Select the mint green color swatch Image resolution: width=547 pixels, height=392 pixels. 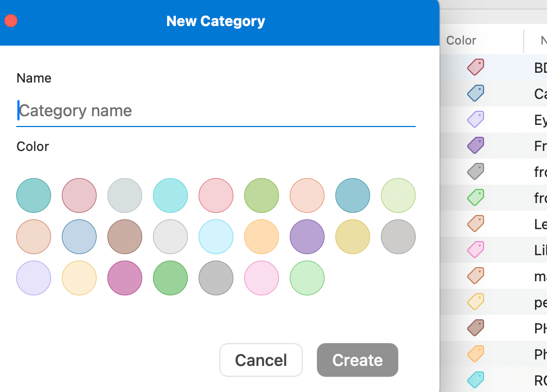pyautogui.click(x=307, y=278)
